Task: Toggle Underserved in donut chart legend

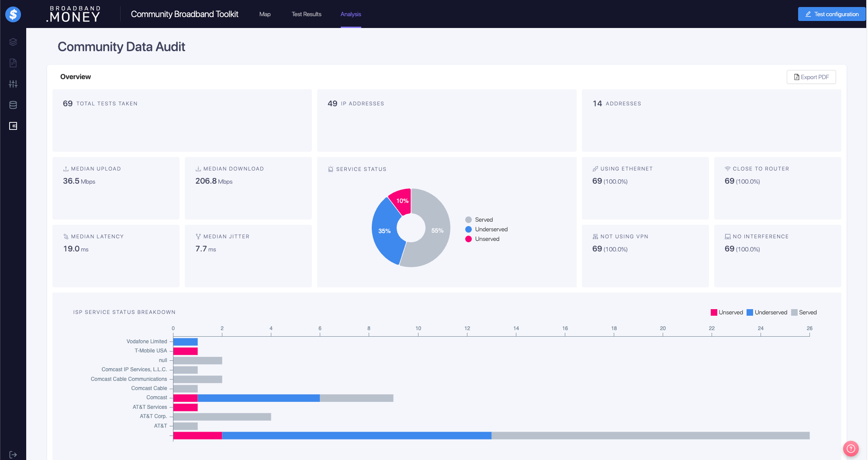Action: pyautogui.click(x=487, y=229)
